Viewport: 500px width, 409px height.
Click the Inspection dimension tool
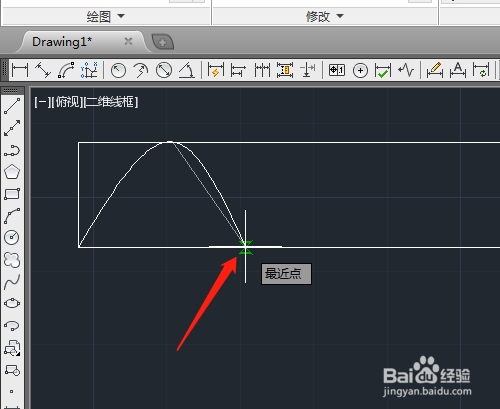point(383,70)
